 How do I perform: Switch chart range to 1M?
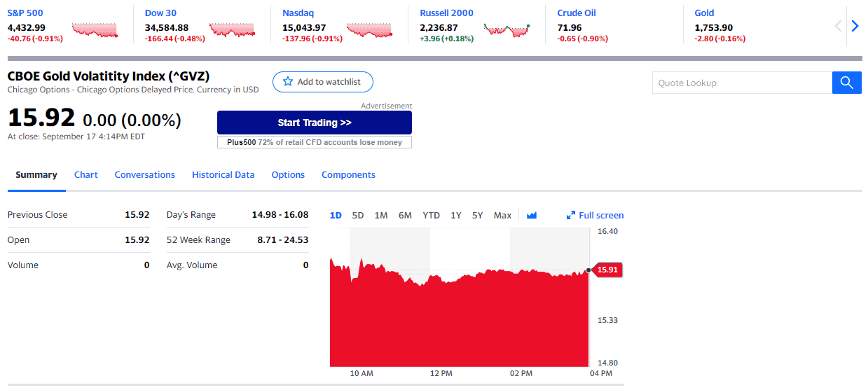point(381,216)
